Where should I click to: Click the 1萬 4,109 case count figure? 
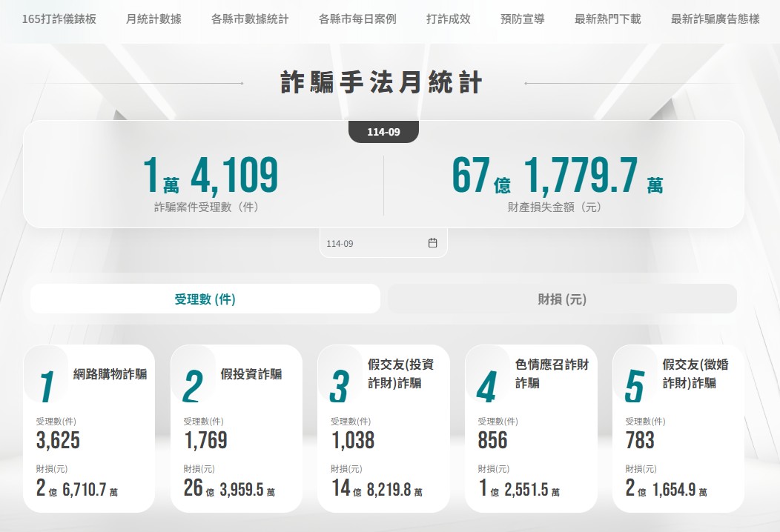coord(211,176)
